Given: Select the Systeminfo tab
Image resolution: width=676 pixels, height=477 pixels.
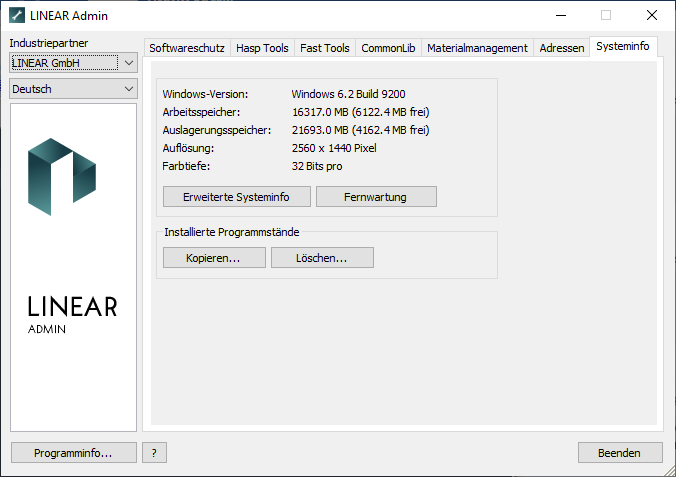Looking at the screenshot, I should click(623, 47).
